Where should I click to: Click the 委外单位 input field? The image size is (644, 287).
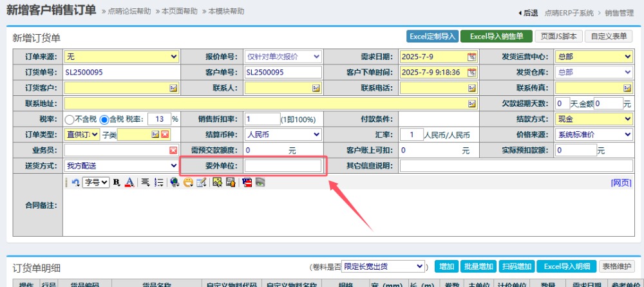pos(283,165)
